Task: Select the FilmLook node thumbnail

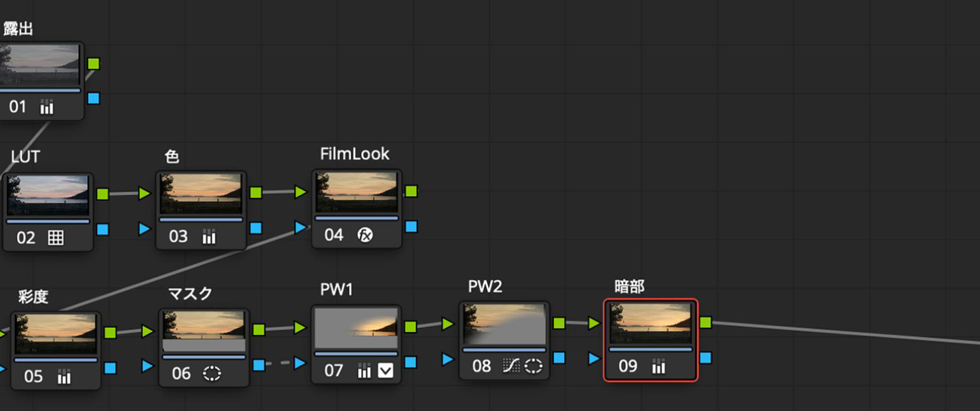Action: [356, 193]
